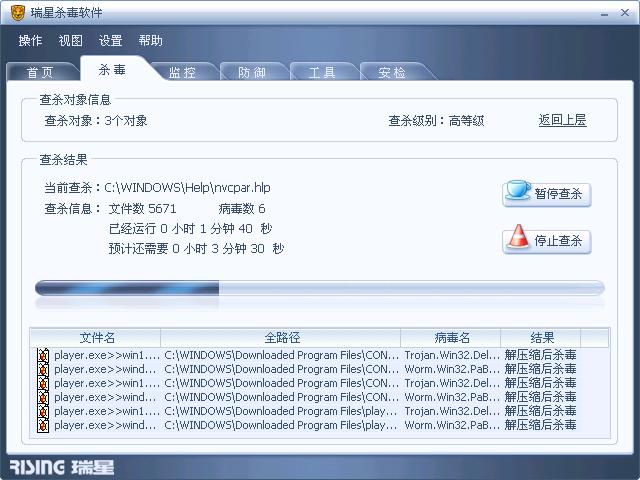Open the 帮助 menu
The height and width of the screenshot is (480, 640).
151,40
